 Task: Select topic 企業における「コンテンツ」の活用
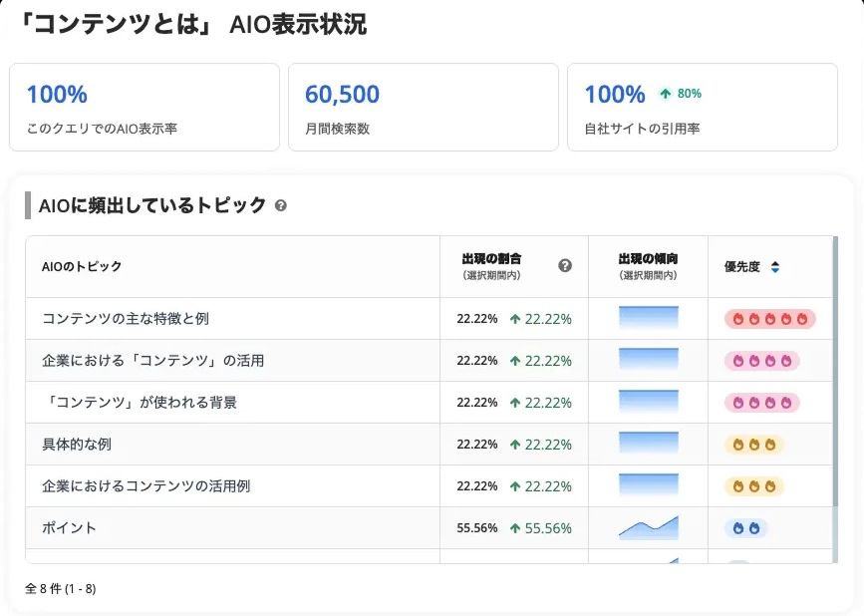coord(152,361)
